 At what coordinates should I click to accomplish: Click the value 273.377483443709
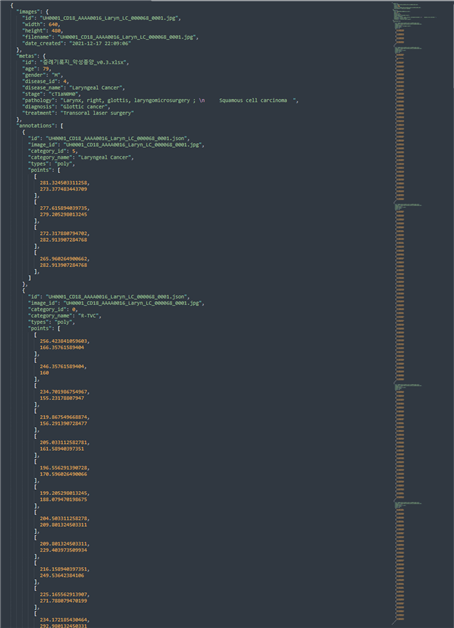(63, 189)
